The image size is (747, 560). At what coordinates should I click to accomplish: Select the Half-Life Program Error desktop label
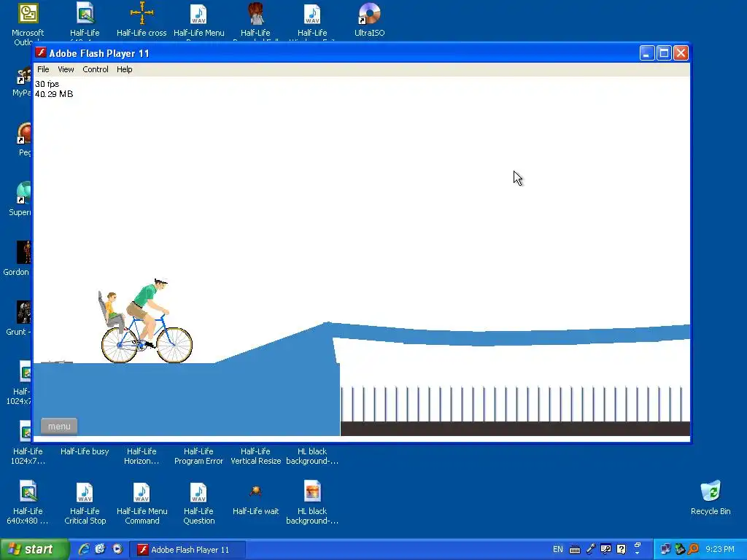198,456
